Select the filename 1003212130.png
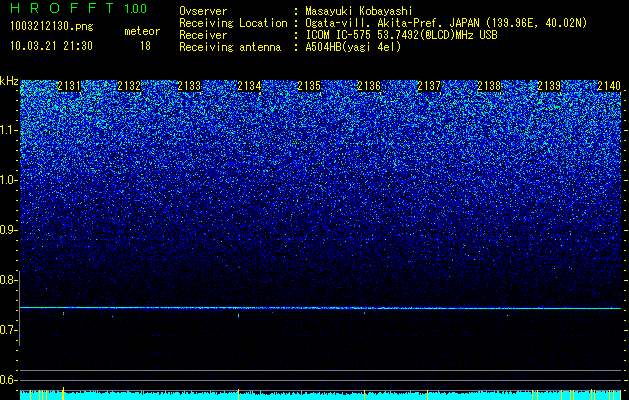Screen dimensions: 629x400 click(x=52, y=27)
